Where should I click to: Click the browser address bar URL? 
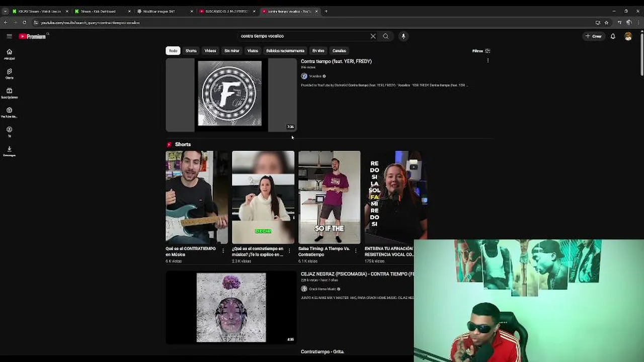tap(90, 23)
